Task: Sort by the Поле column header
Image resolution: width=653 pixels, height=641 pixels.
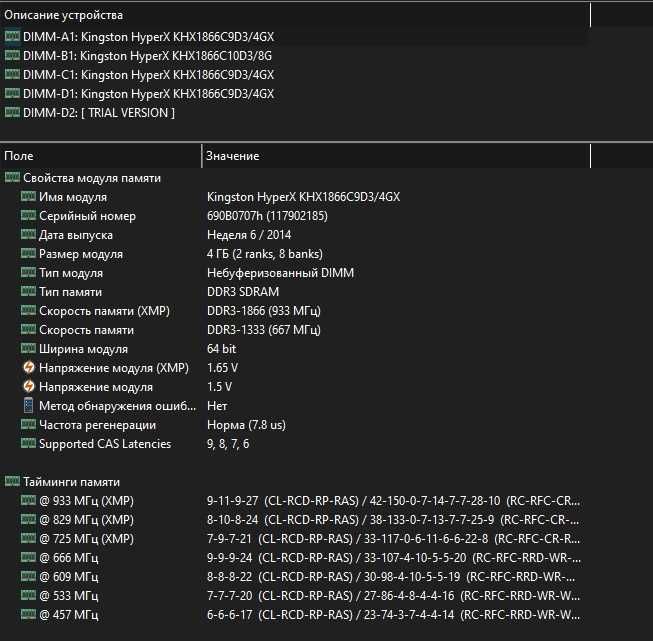Action: pos(101,156)
